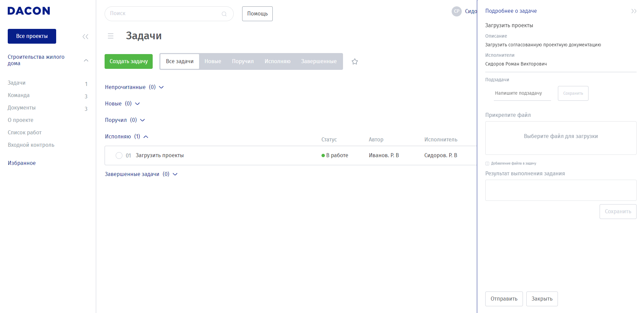Image resolution: width=644 pixels, height=313 pixels.
Task: Click the CP user avatar
Action: click(456, 11)
